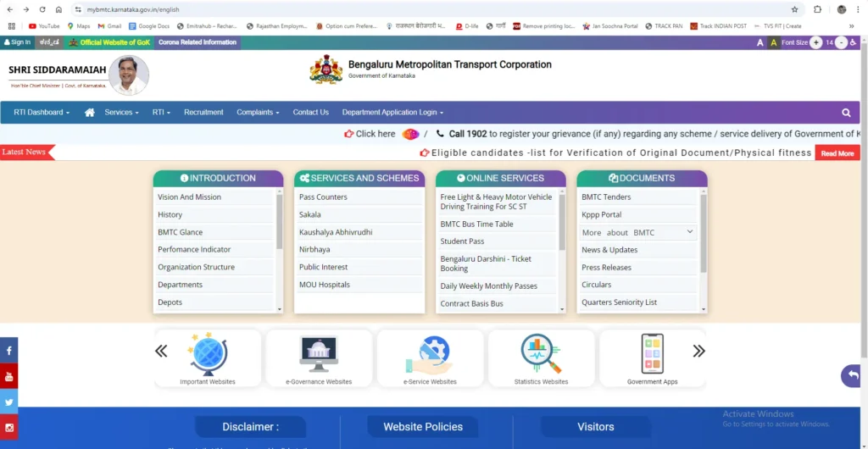Slide carousel right with double chevron
This screenshot has width=868, height=449.
coord(699,351)
